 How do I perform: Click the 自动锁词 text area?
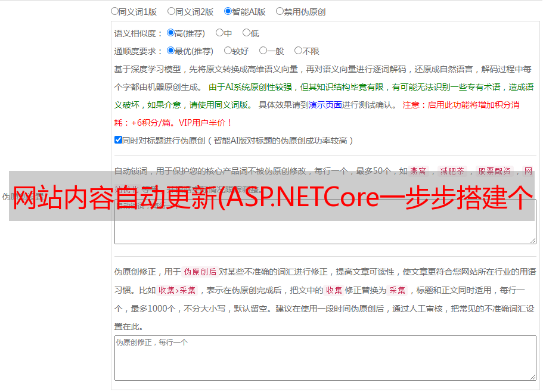[x=325, y=222]
